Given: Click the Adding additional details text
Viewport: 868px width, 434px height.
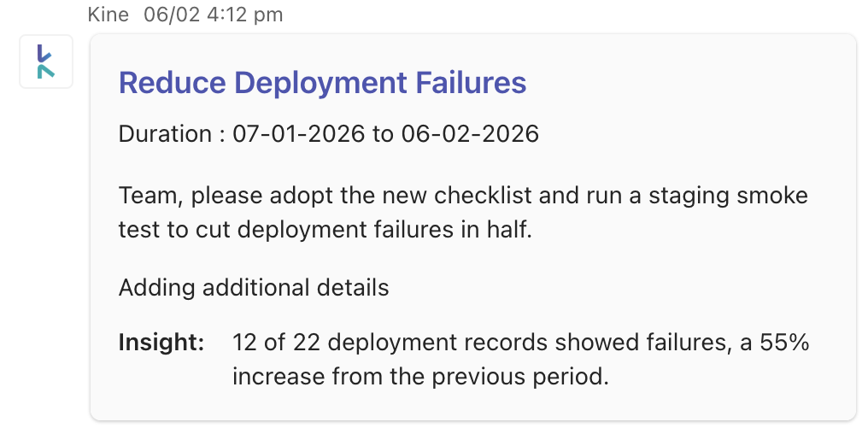Looking at the screenshot, I should (254, 288).
